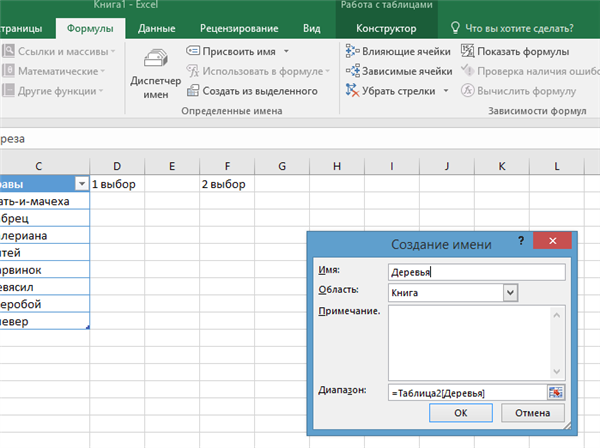
Task: Trace precedents with Влияющие ячейки
Action: pos(398,51)
